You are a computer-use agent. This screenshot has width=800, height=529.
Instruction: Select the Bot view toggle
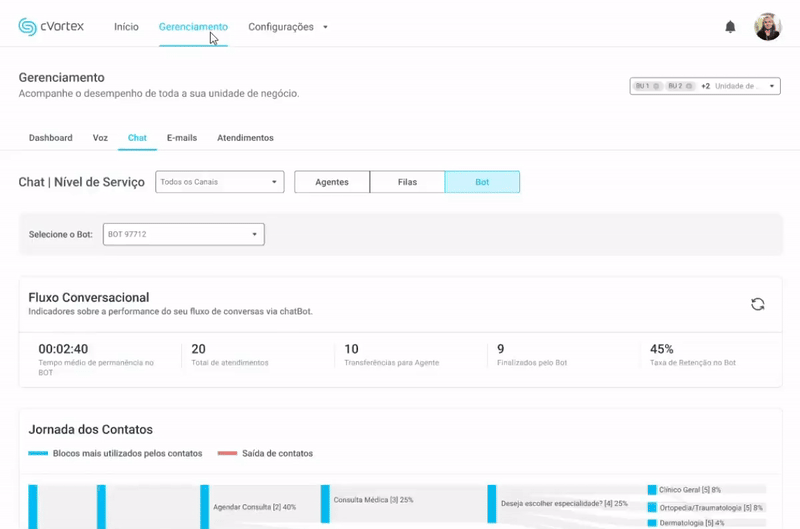(x=482, y=182)
